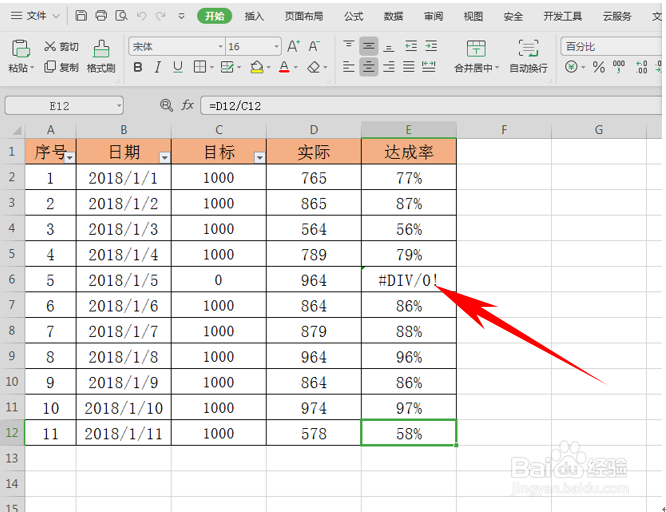Justify text alignment icon
Screen dimensions: 666x512
409,67
